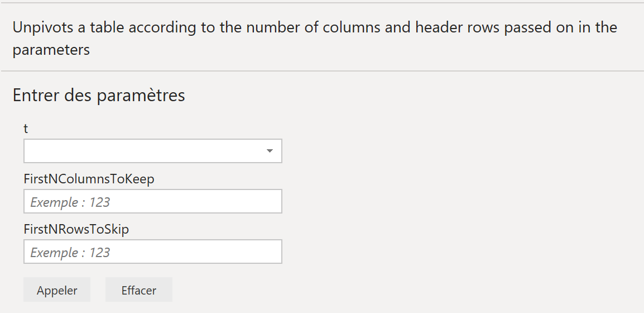Viewport: 644px width, 313px height.
Task: Click the Effacer button to clear
Action: tap(139, 290)
